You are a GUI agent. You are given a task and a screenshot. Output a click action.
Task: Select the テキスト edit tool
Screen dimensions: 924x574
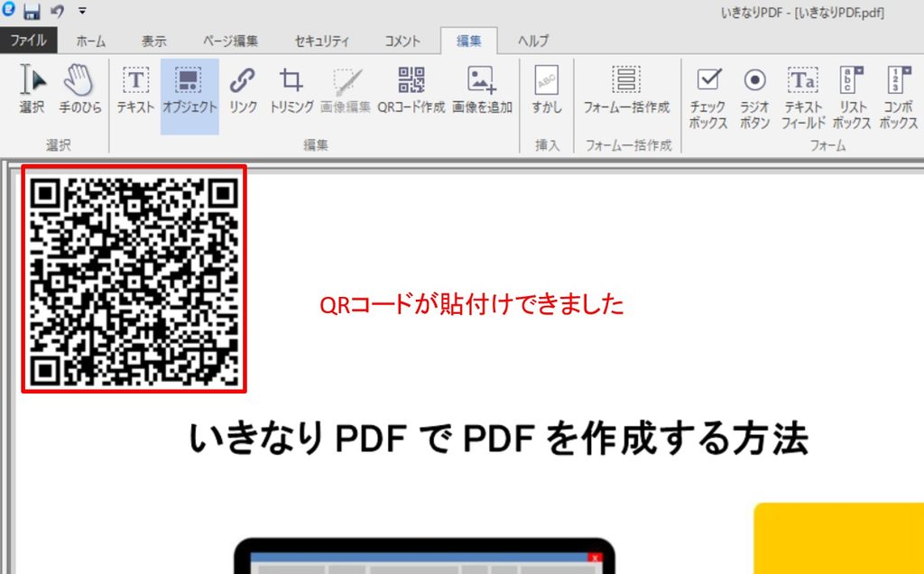[x=135, y=90]
